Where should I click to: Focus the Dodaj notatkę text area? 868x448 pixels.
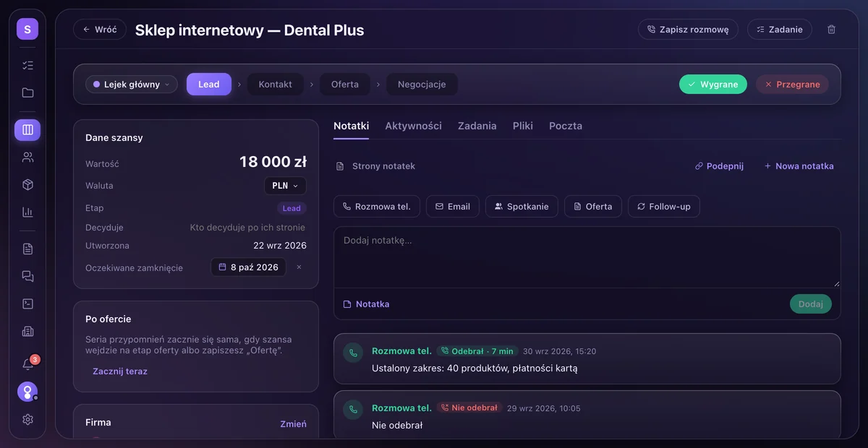pyautogui.click(x=587, y=257)
